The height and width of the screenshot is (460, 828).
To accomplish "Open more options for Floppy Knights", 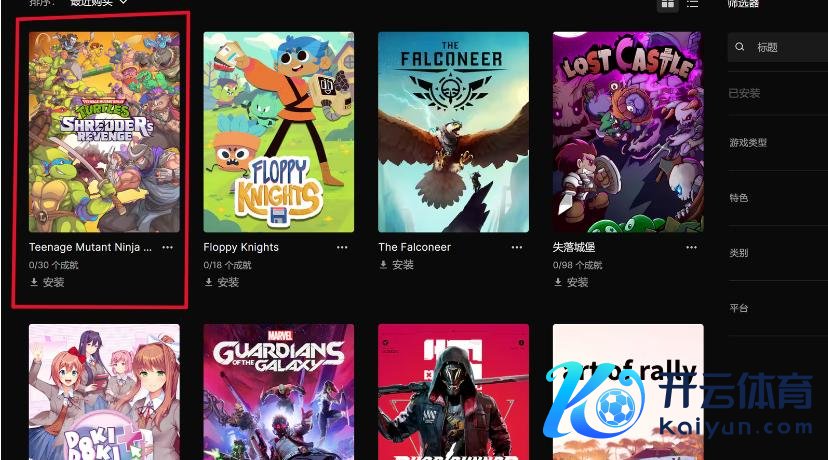I will [342, 247].
